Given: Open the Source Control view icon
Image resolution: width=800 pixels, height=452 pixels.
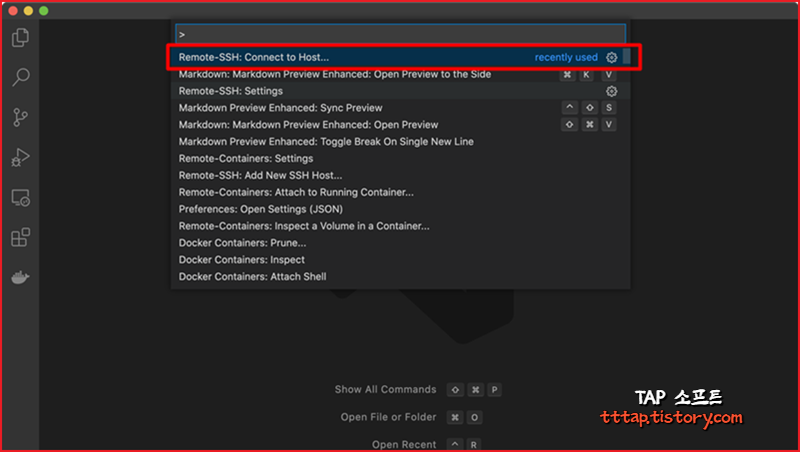Looking at the screenshot, I should pyautogui.click(x=20, y=117).
